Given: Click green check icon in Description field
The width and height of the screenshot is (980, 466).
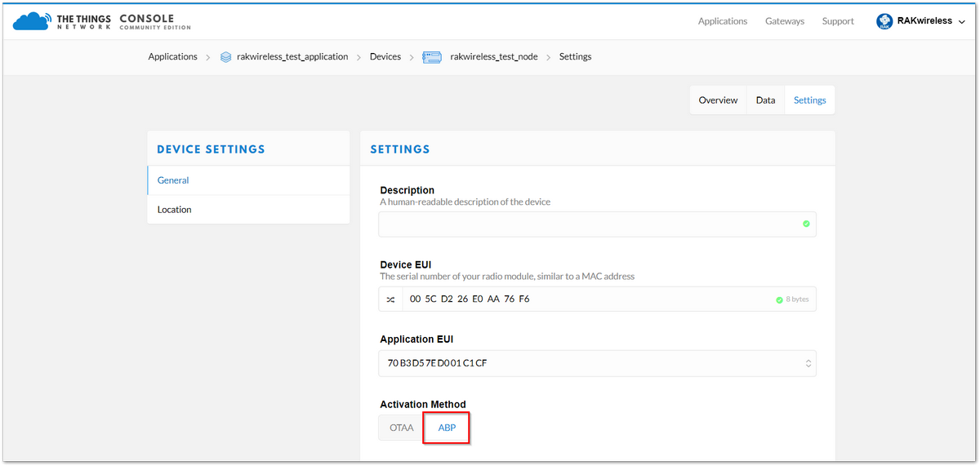Looking at the screenshot, I should (x=806, y=224).
